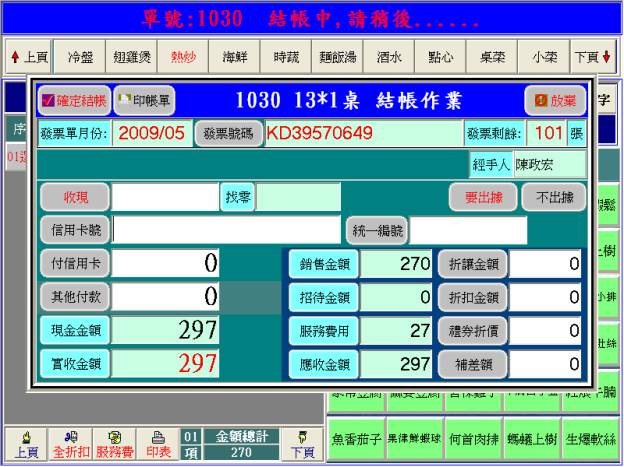Go to previous page via bottom 上頁 icon

(25, 443)
